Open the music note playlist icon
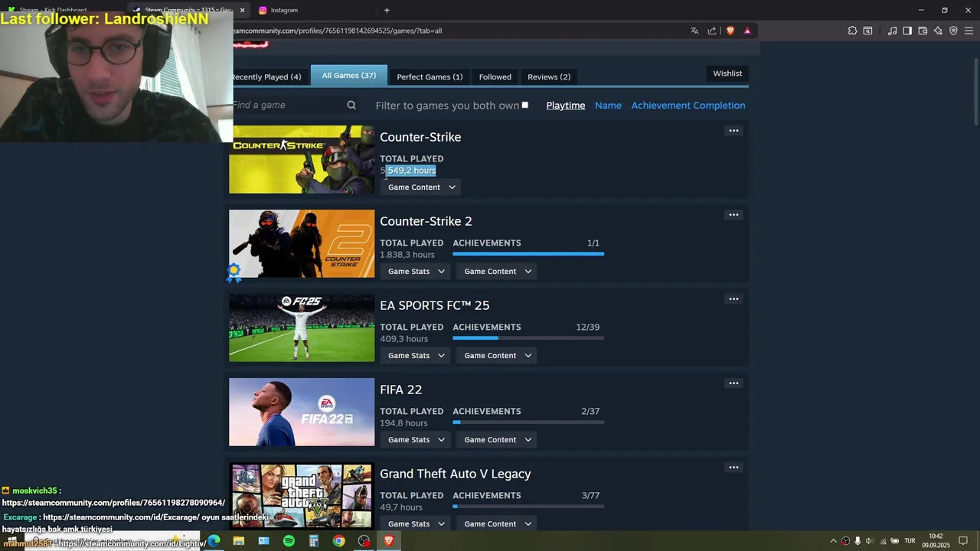Viewport: 980px width, 551px height. point(892,31)
